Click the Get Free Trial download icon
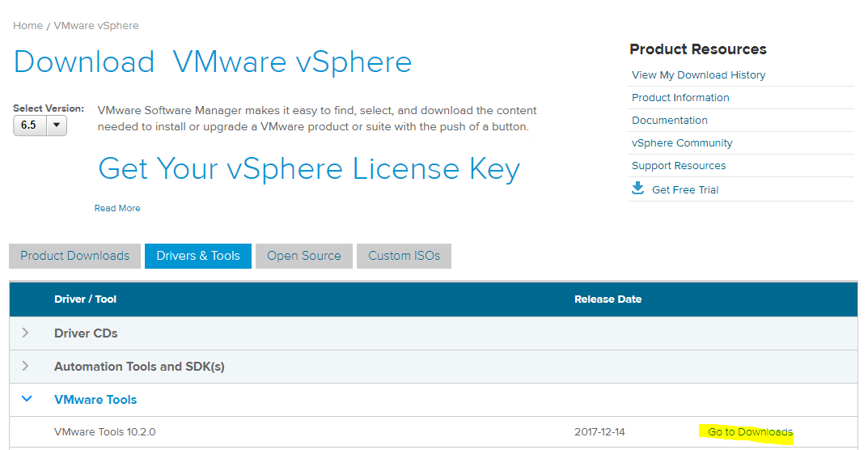Screen dimensions: 868x450 637,189
